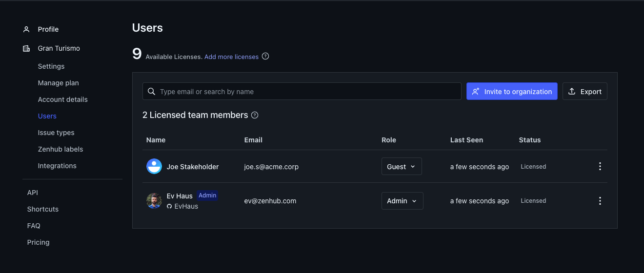Go to Settings in sidebar

click(x=51, y=66)
